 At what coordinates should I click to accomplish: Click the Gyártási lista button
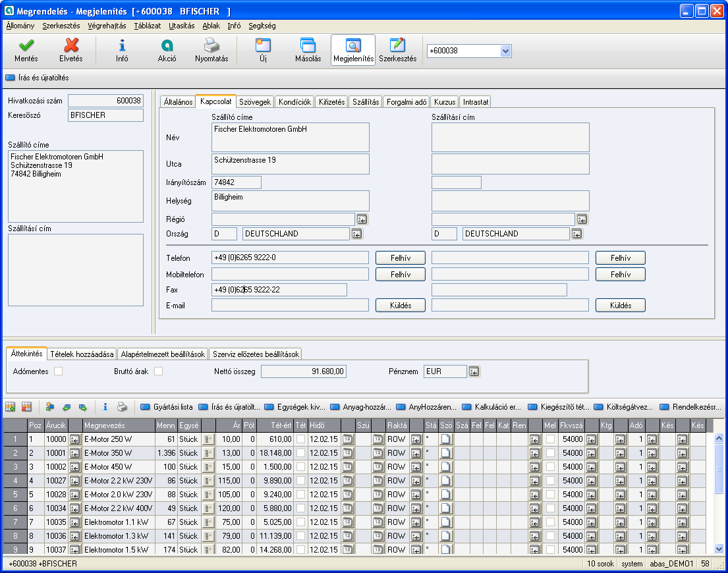[167, 407]
